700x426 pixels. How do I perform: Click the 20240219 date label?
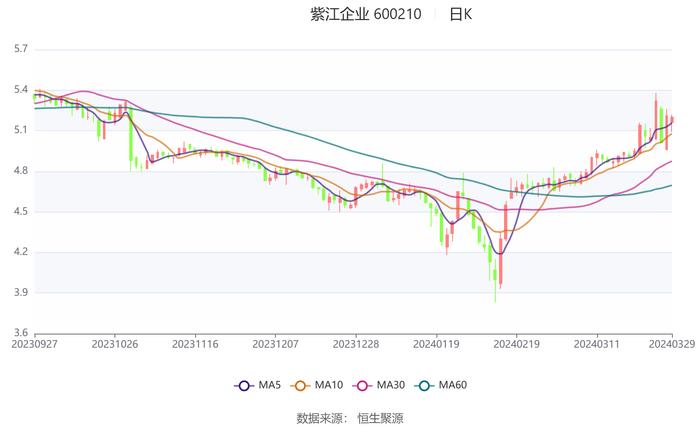[x=516, y=343]
